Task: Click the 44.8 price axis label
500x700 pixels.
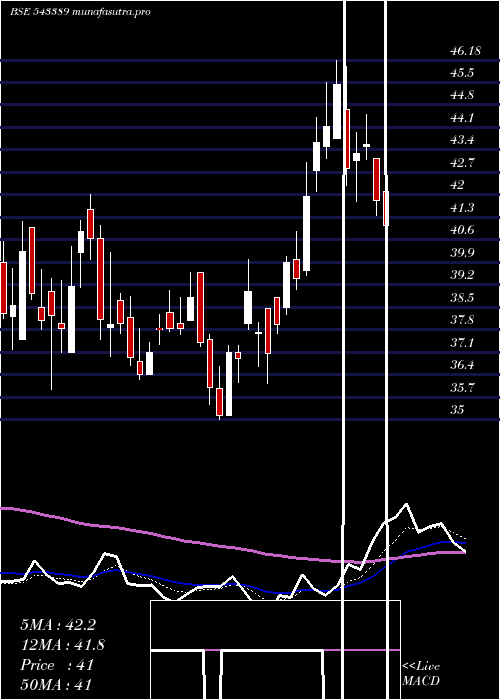Action: 462,96
